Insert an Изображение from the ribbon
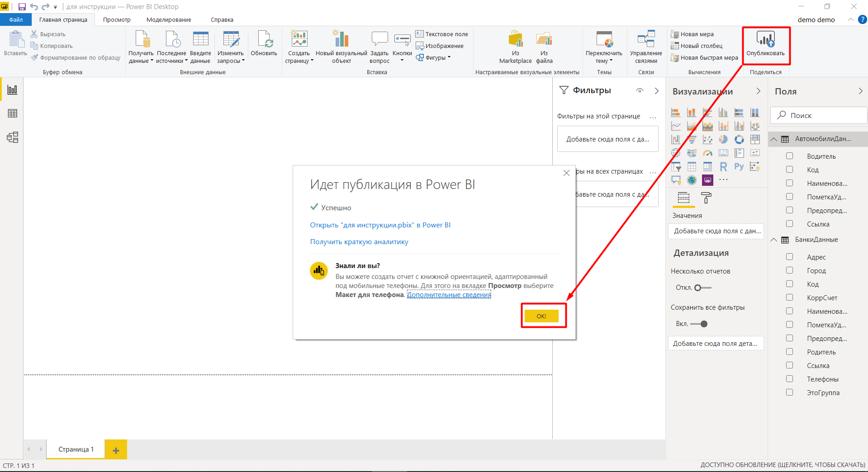The width and height of the screenshot is (868, 472). tap(440, 46)
